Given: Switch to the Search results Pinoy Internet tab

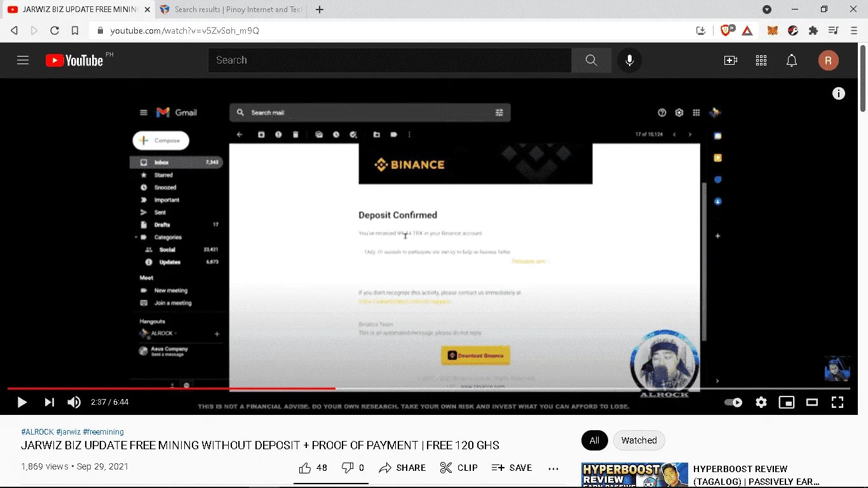Looking at the screenshot, I should tap(231, 10).
